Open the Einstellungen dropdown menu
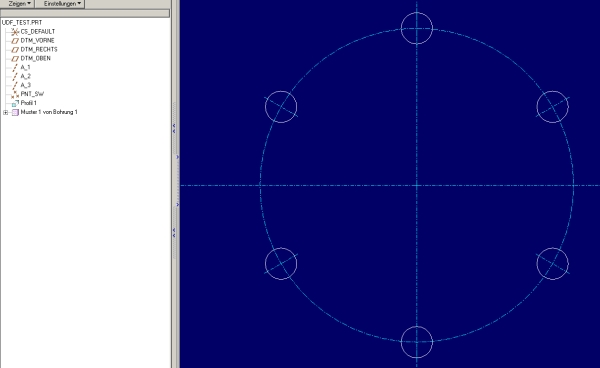600x368 pixels. [x=62, y=3]
